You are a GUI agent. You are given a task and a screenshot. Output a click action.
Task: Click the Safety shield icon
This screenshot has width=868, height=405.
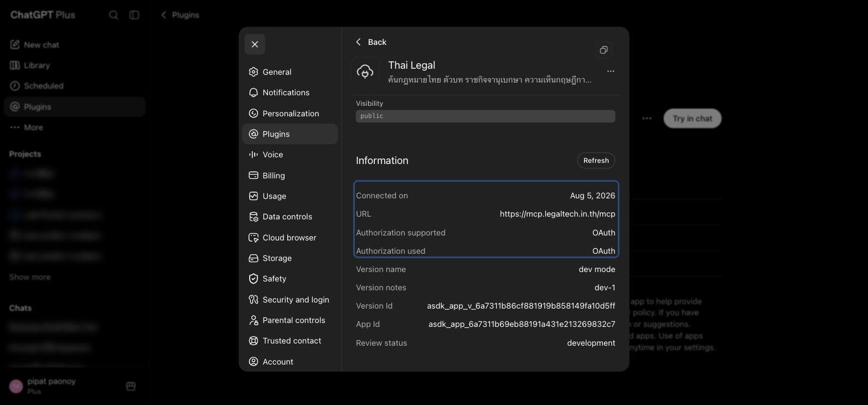[x=254, y=279]
